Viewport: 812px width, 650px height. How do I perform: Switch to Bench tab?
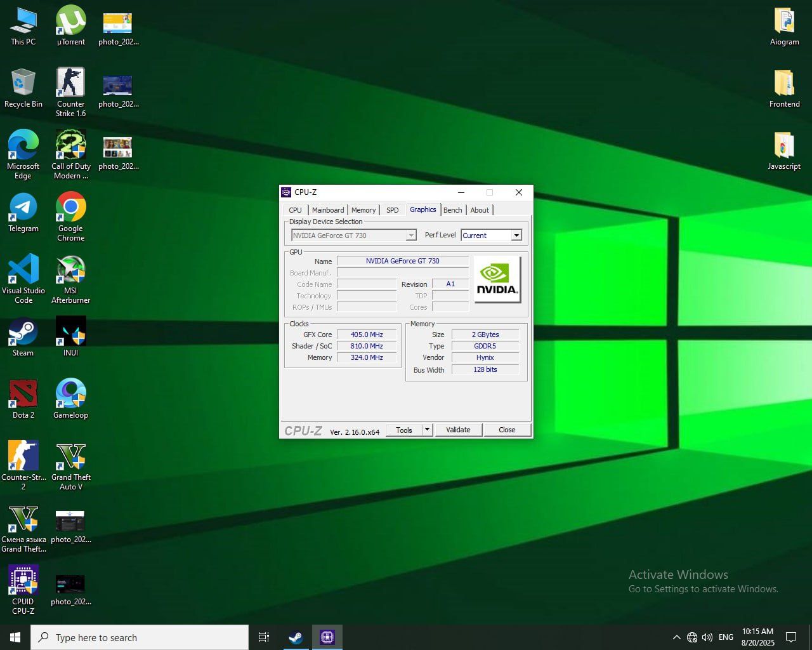(453, 210)
